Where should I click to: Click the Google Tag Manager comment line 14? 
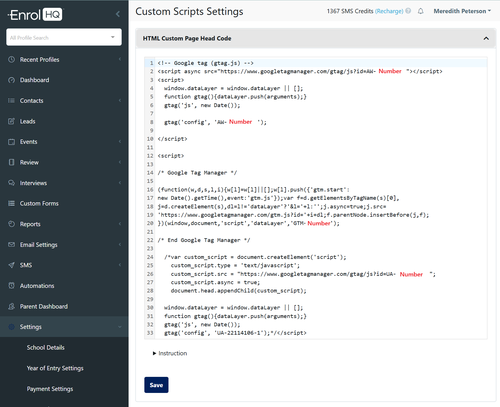[x=197, y=173]
